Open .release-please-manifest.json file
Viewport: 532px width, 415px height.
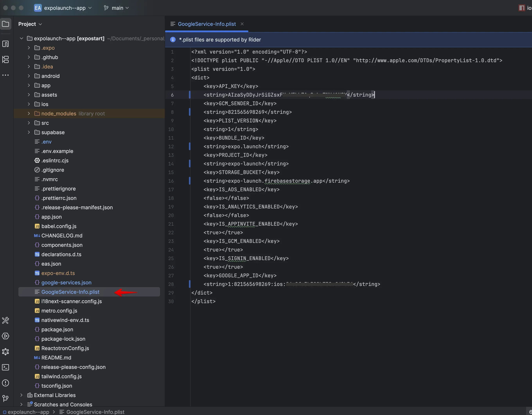(77, 208)
